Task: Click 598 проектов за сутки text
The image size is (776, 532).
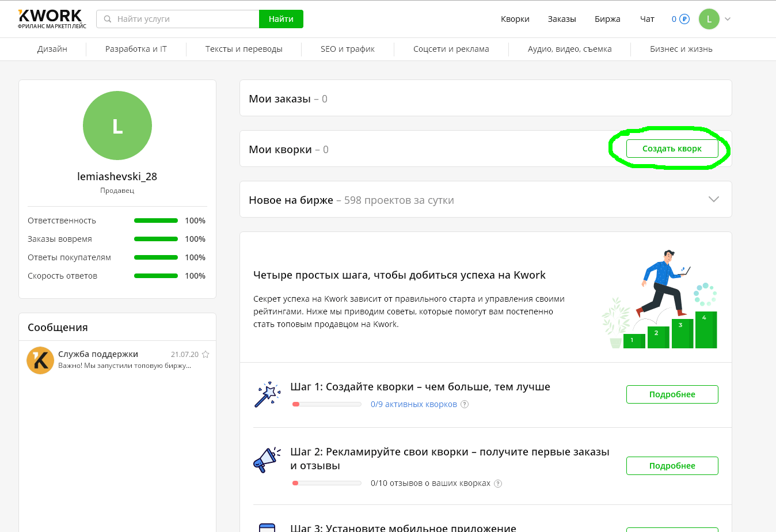Action: coord(399,200)
